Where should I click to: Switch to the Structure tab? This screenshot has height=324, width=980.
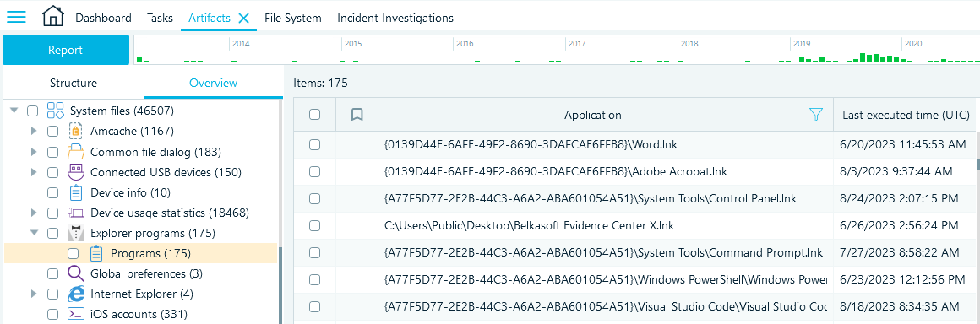pos(73,83)
